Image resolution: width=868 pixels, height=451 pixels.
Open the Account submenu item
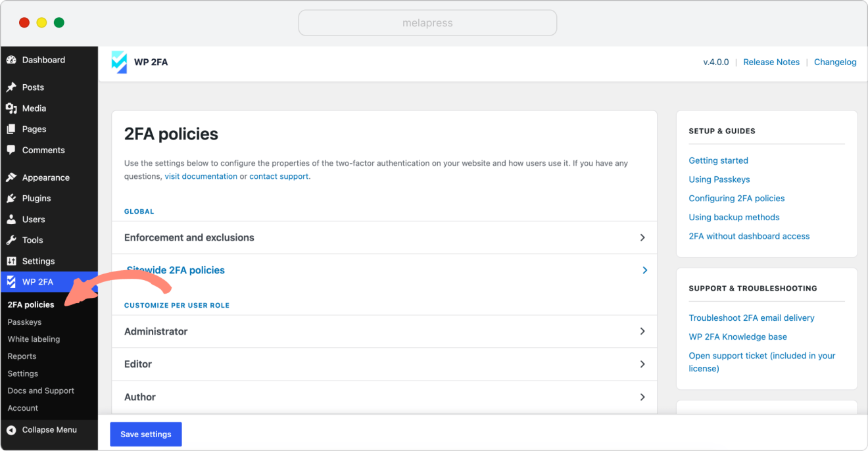(x=23, y=408)
